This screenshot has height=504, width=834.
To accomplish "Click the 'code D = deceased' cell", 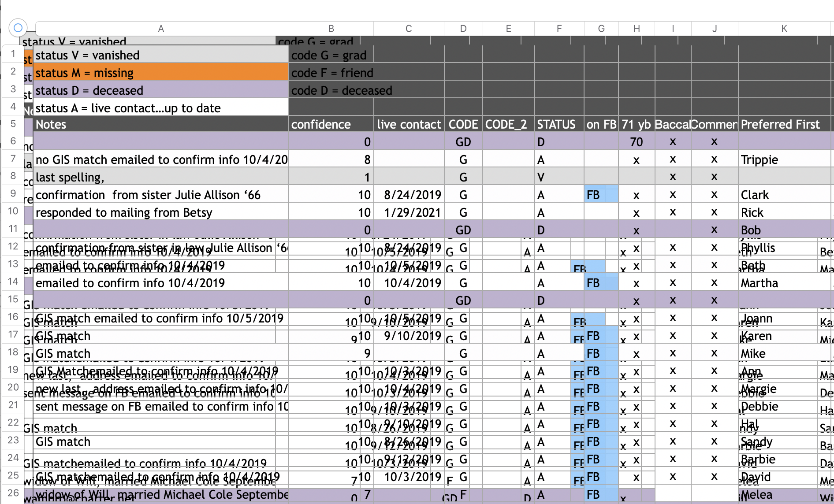I will [x=331, y=90].
